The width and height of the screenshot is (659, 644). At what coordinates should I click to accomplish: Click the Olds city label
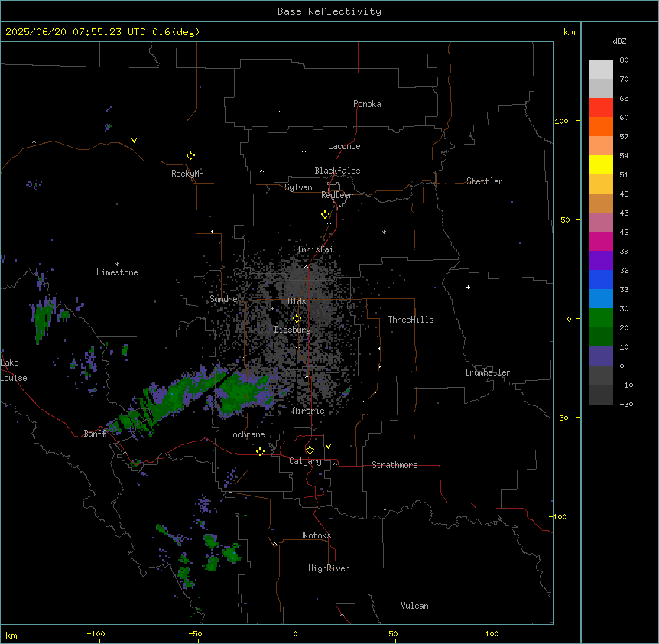[x=297, y=301]
